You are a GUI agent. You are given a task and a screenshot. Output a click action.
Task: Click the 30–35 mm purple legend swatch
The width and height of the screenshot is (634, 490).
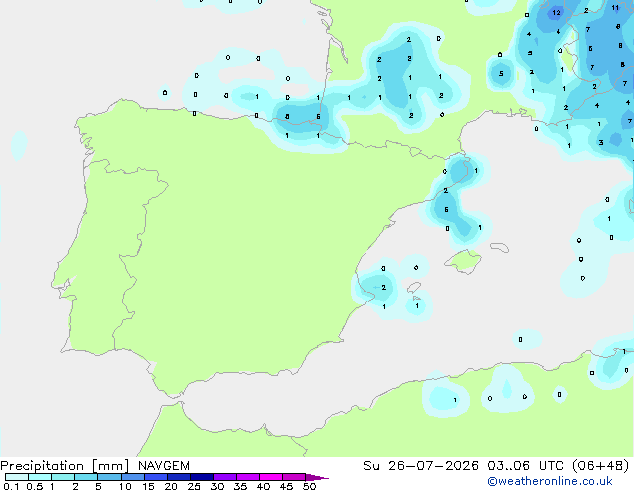[x=224, y=477]
